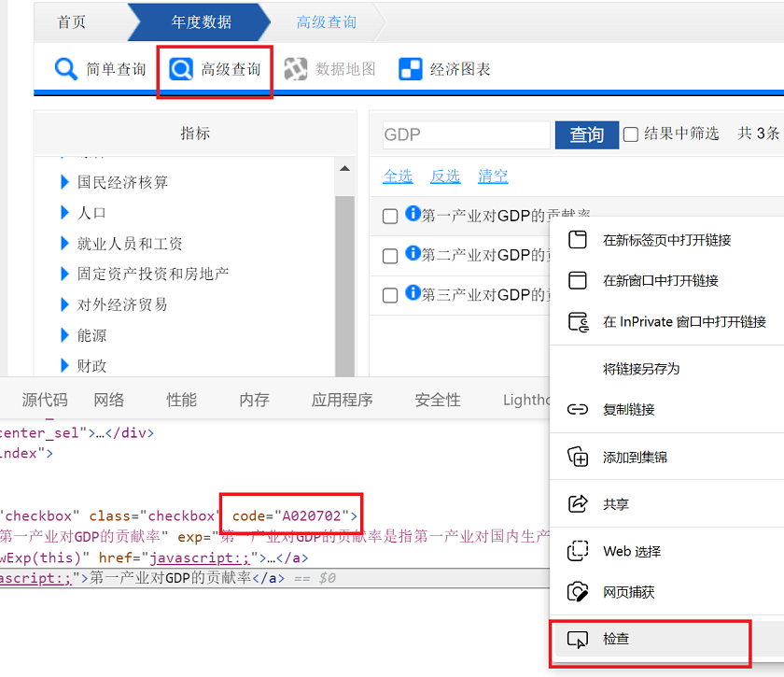Choose 复制链接 menu entry text
The height and width of the screenshot is (677, 784).
point(628,410)
